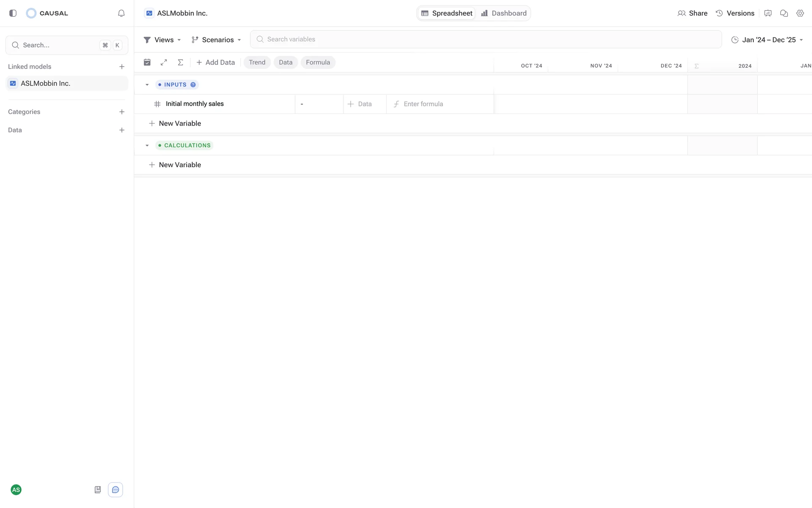Switch to the Dashboard tab

point(504,13)
